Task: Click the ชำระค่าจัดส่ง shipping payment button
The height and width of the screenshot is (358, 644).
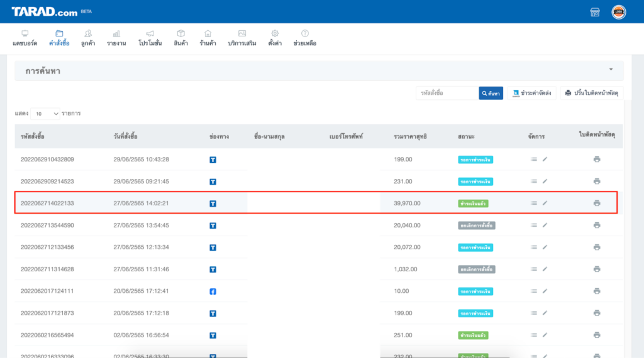Action: pos(532,93)
